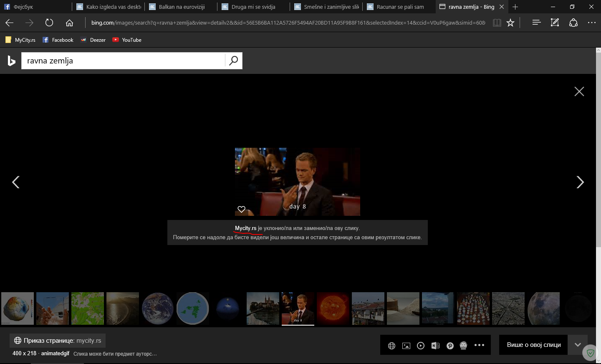Select the red sun thumbnail

[x=333, y=308]
